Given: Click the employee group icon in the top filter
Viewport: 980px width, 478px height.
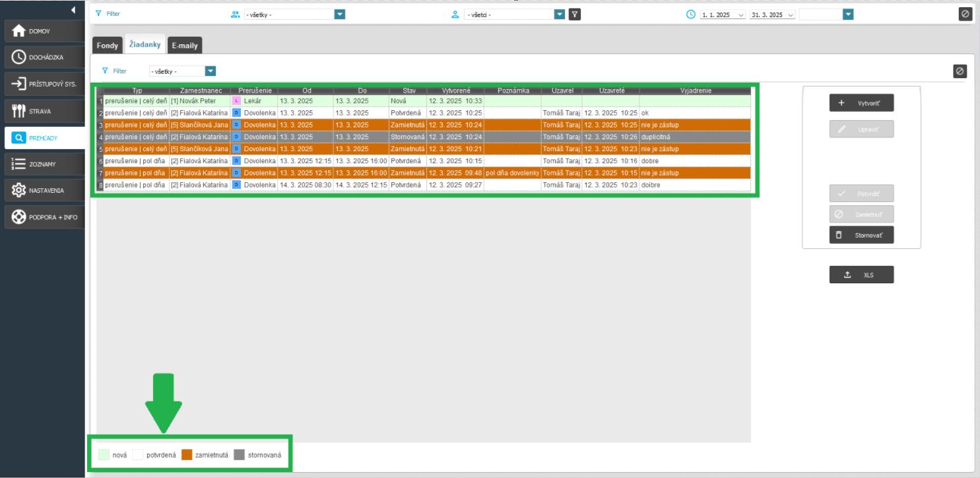Looking at the screenshot, I should [x=235, y=14].
